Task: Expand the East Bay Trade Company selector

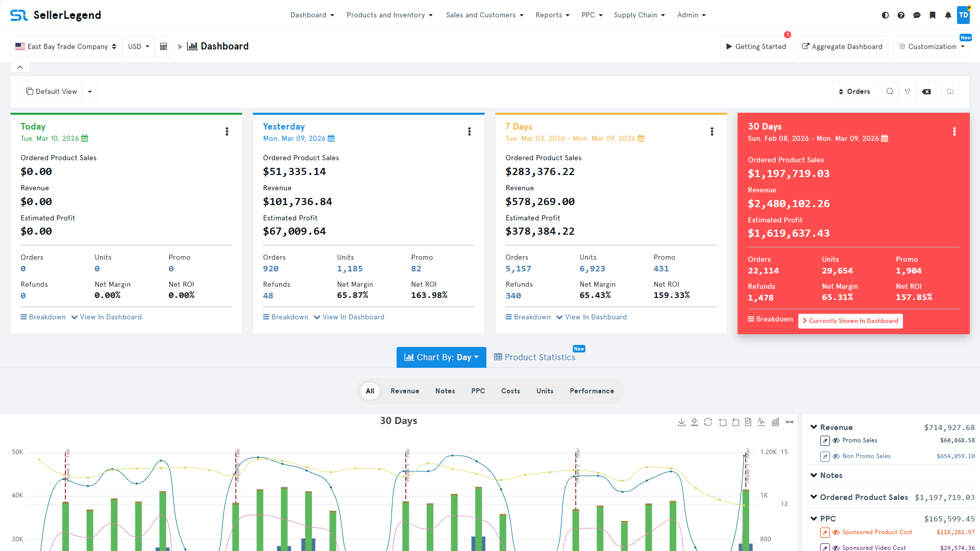Action: click(66, 46)
